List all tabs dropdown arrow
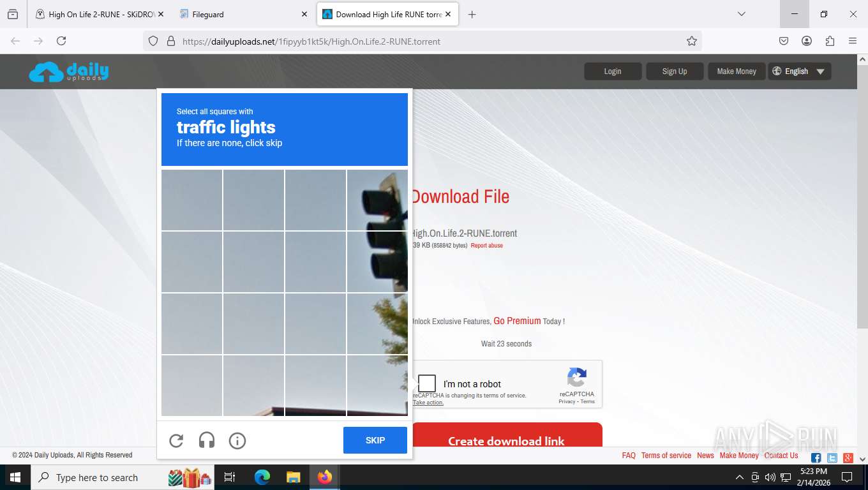The image size is (868, 490). (741, 14)
